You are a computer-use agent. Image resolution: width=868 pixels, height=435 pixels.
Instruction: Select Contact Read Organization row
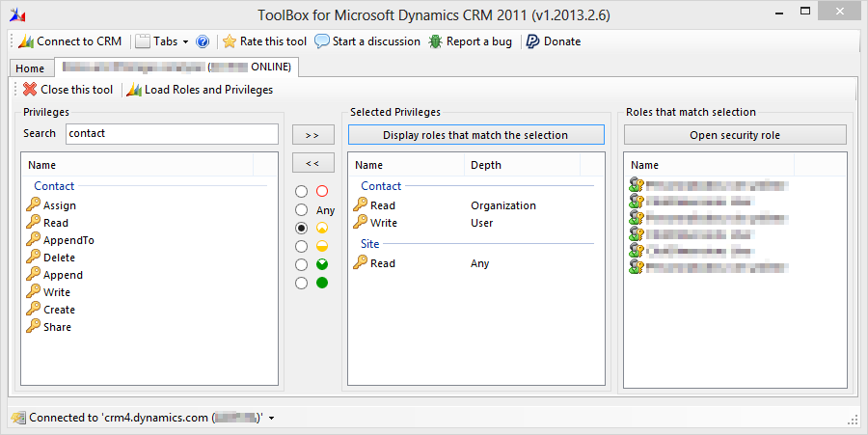click(476, 205)
